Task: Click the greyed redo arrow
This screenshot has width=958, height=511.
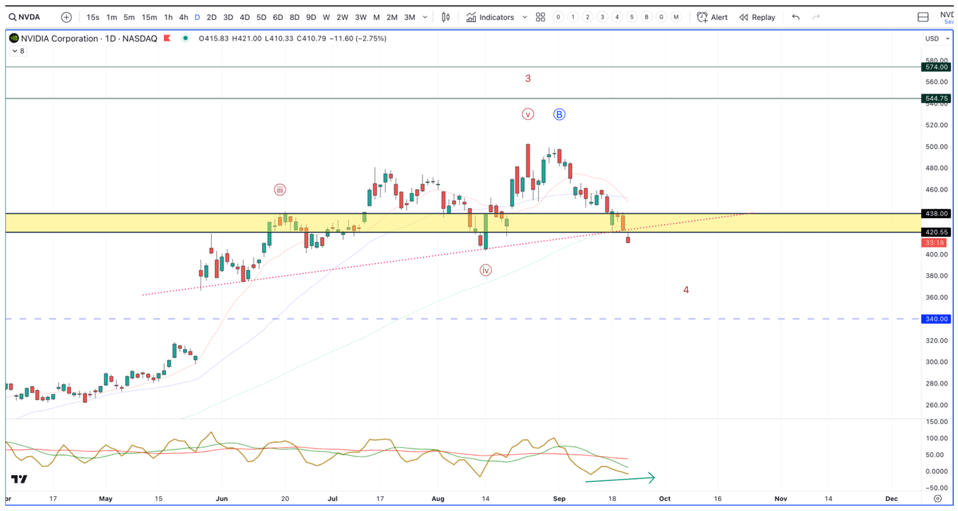Action: (x=815, y=17)
